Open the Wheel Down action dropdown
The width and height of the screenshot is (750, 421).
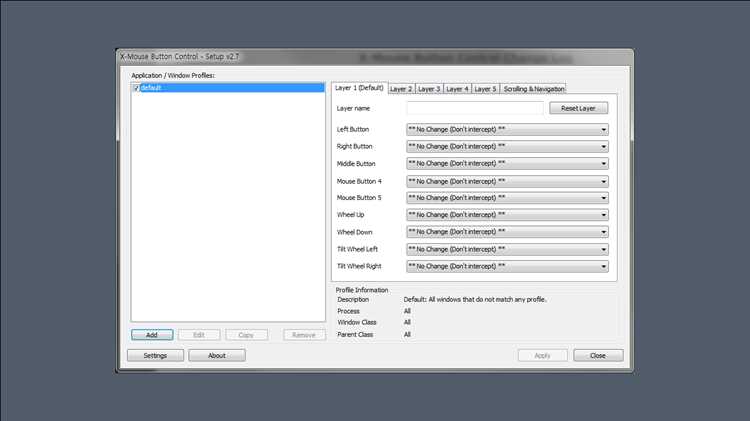click(507, 232)
